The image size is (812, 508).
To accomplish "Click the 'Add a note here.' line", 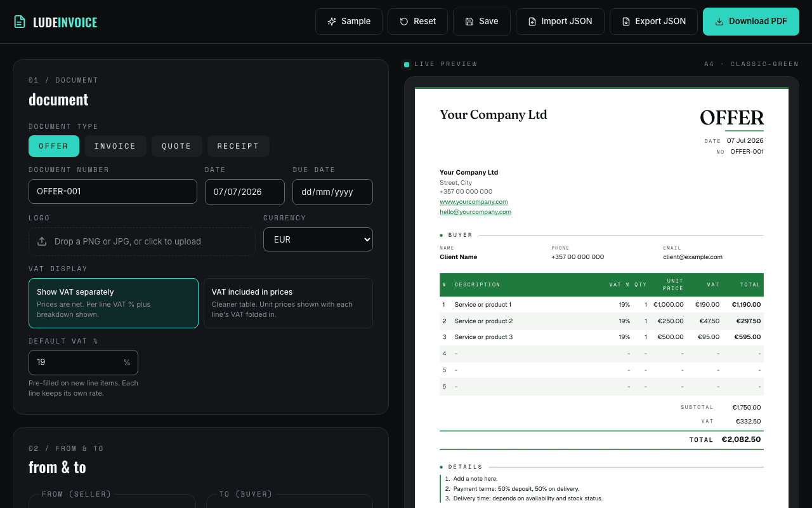I will (x=476, y=479).
